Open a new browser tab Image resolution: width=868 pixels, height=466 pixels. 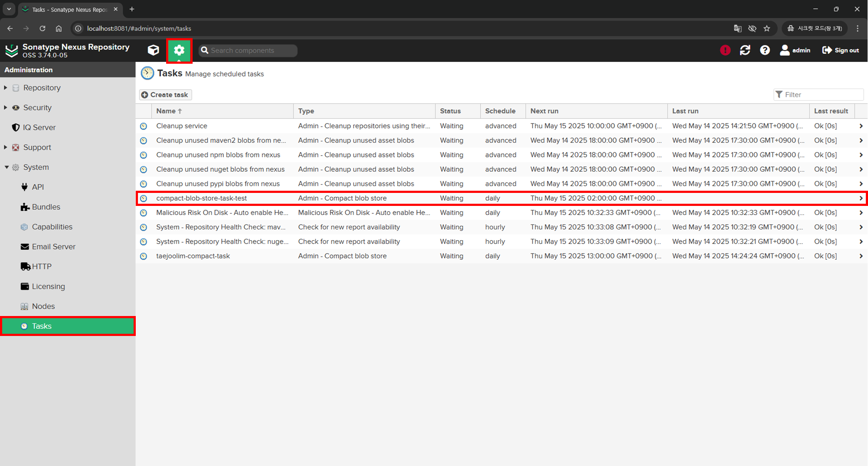[x=132, y=9]
